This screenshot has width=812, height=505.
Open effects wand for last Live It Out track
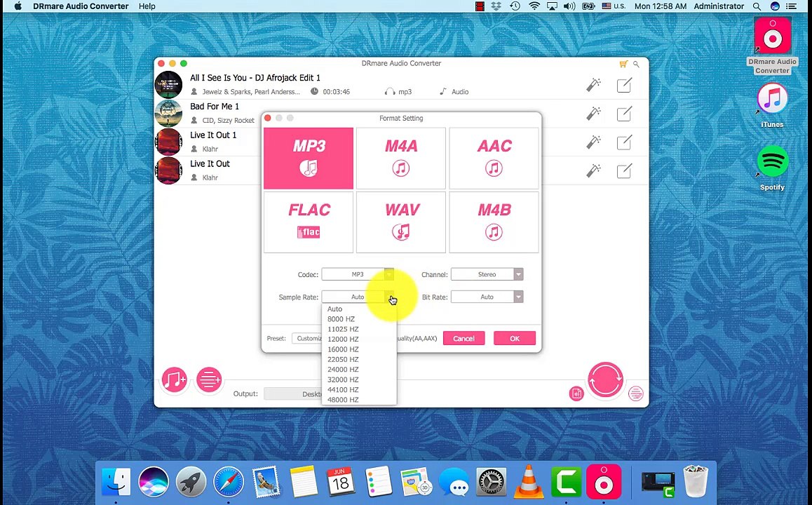(593, 170)
